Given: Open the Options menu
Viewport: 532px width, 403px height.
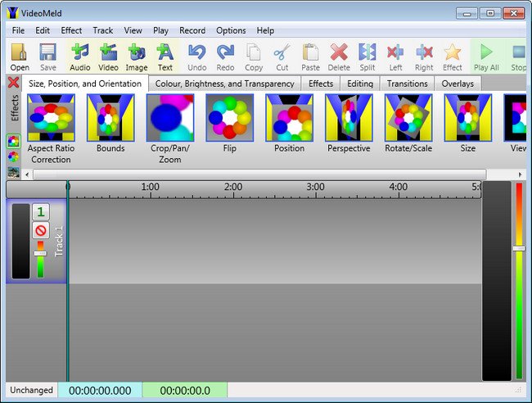Looking at the screenshot, I should (x=231, y=30).
